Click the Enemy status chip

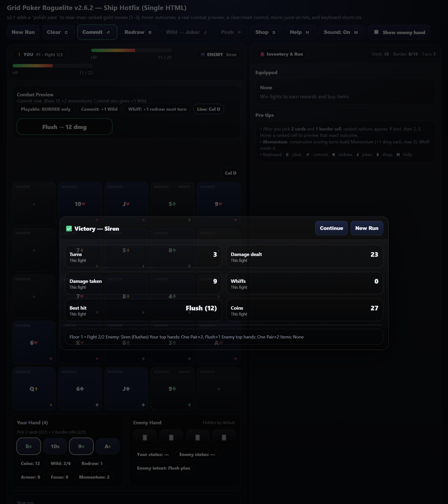[197, 454]
